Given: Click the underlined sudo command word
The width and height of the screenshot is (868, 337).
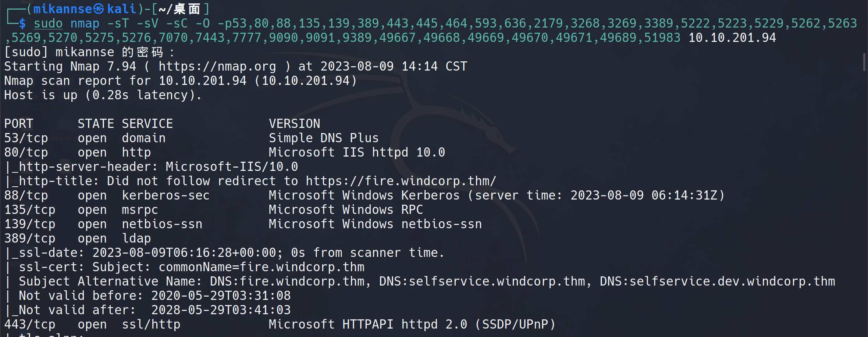Looking at the screenshot, I should (48, 24).
